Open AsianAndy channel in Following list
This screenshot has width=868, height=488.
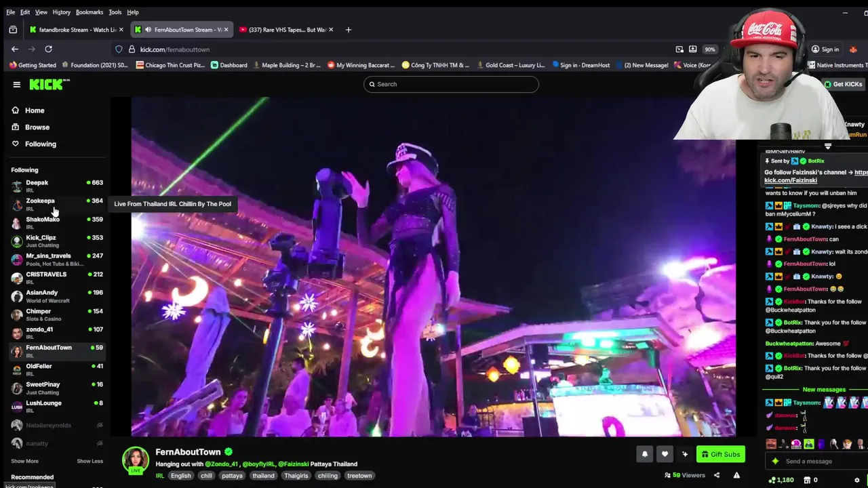point(57,296)
